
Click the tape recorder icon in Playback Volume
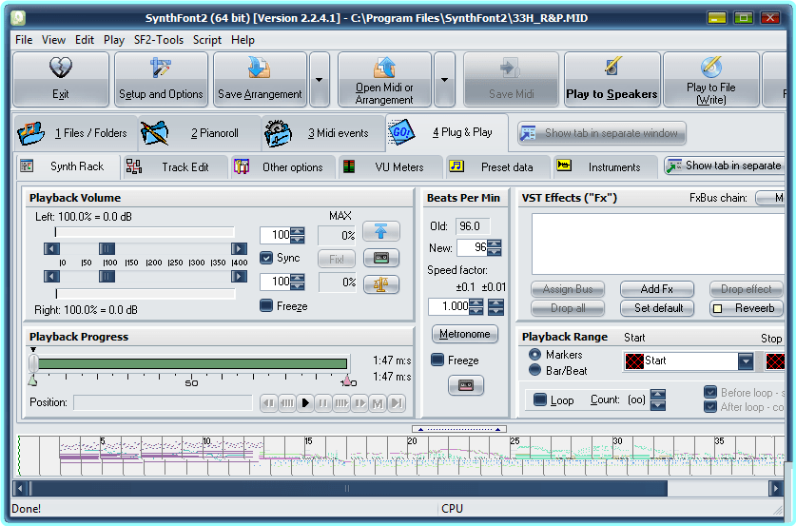pos(381,258)
